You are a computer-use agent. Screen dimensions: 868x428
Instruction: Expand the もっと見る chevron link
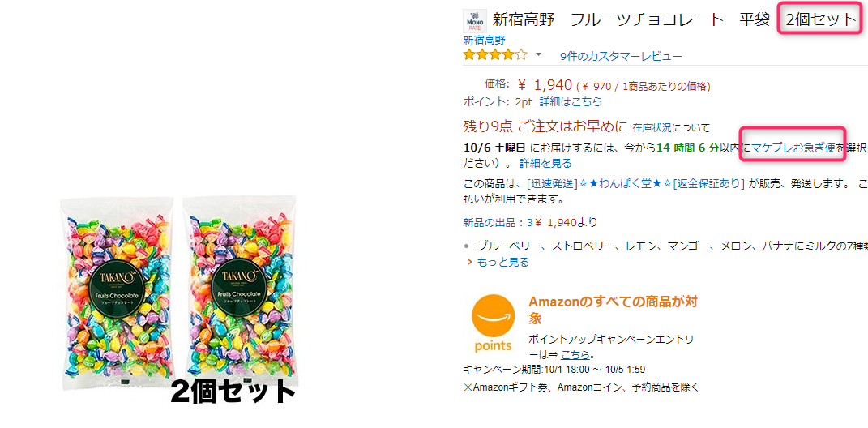click(x=498, y=262)
